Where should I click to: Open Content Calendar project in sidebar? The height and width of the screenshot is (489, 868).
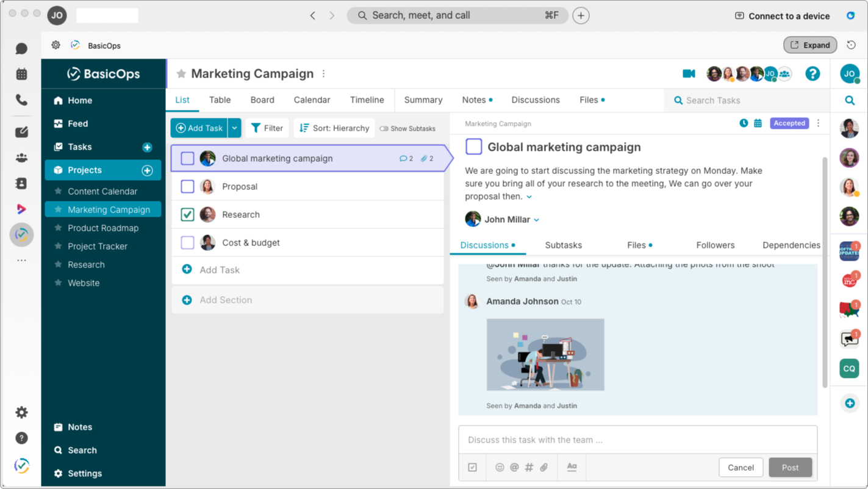[102, 191]
